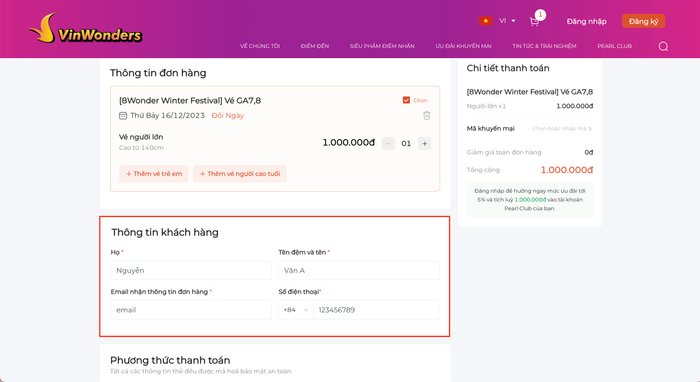Viewport: 700px width, 382px height.
Task: Click the calendar icon beside Thứ Bảy date
Action: pyautogui.click(x=123, y=116)
